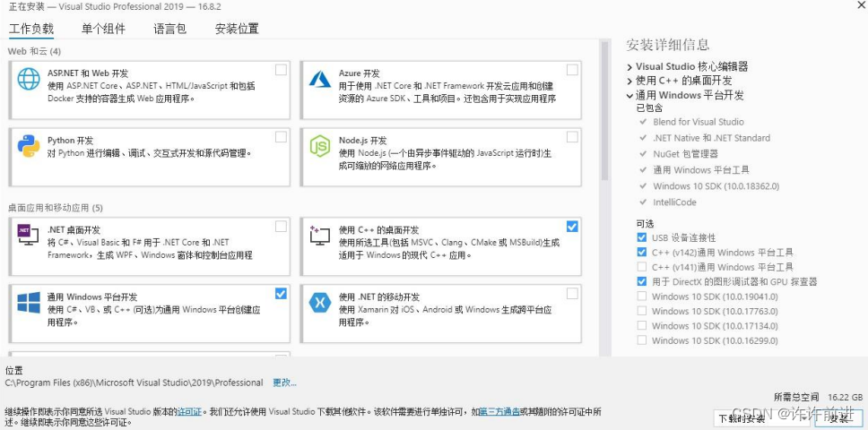Click the .NET desktop development monitor icon
This screenshot has height=430, width=868.
coord(28,235)
